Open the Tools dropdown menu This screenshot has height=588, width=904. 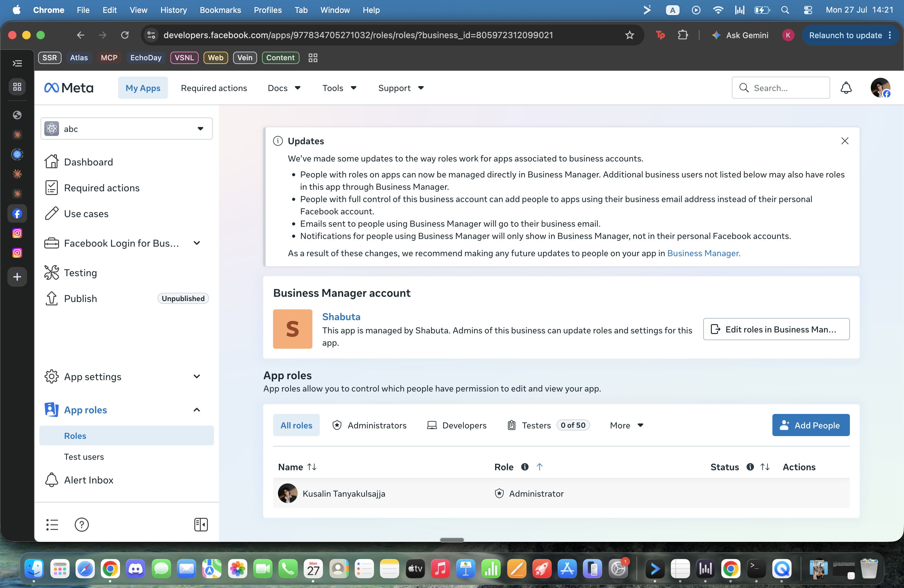point(339,88)
